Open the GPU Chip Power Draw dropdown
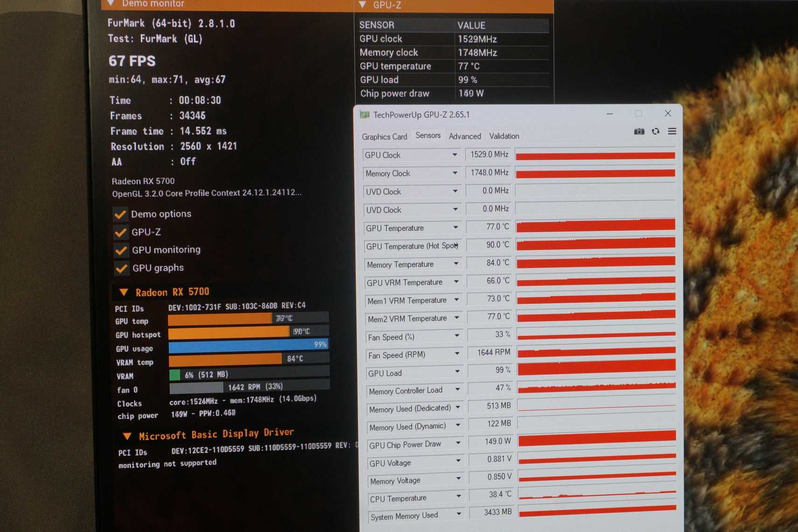The width and height of the screenshot is (798, 532). click(x=458, y=443)
